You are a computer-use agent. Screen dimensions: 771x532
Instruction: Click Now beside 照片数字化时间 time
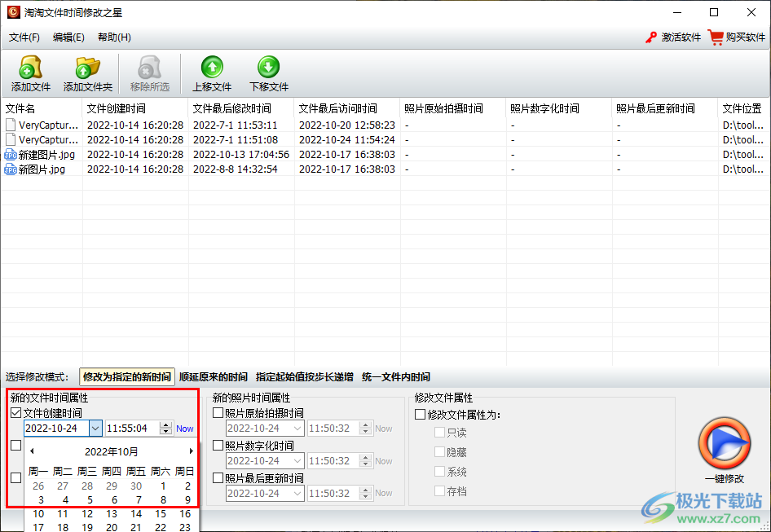point(384,461)
